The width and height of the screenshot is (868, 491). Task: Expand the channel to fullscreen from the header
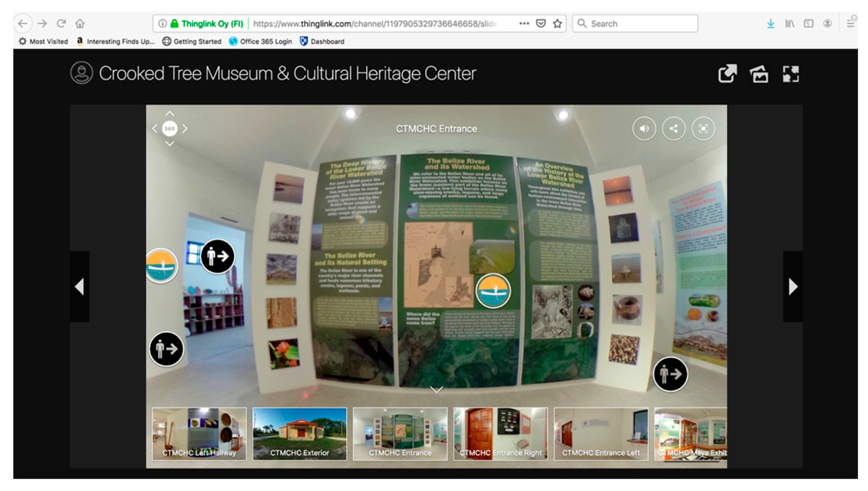[x=790, y=73]
